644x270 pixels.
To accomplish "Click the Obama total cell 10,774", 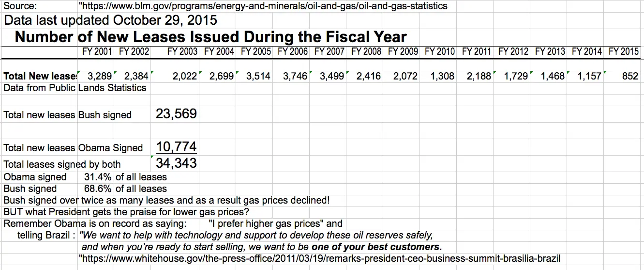I will 176,147.
